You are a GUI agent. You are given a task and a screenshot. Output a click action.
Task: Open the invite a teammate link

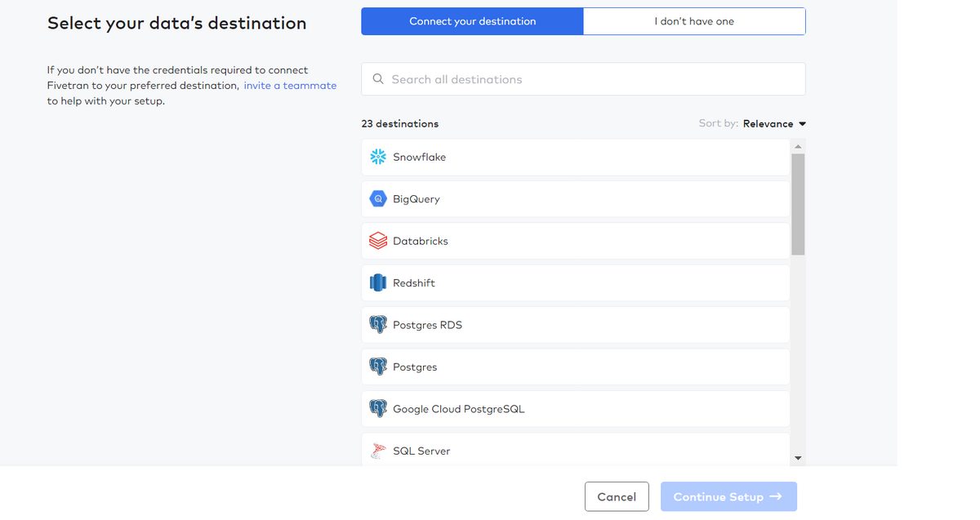coord(290,85)
